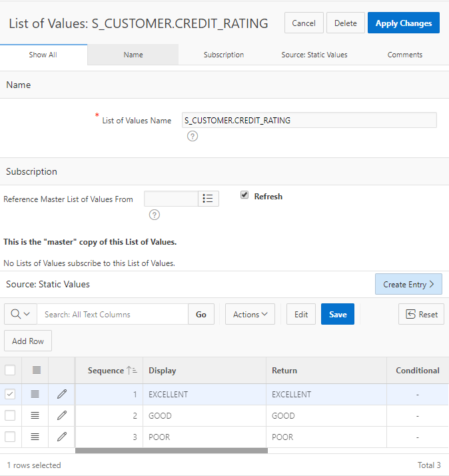Image resolution: width=449 pixels, height=476 pixels.
Task: Toggle the Refresh checkbox
Action: (244, 195)
